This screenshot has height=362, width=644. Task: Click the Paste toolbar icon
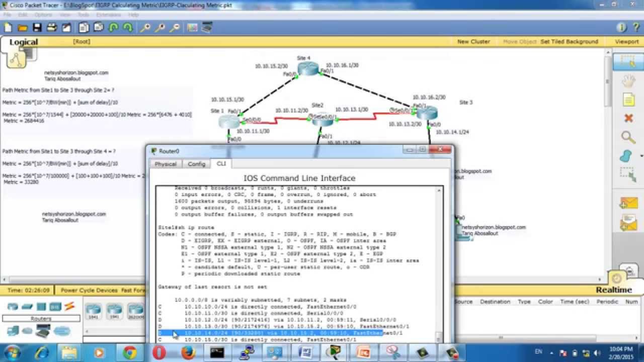click(99, 28)
